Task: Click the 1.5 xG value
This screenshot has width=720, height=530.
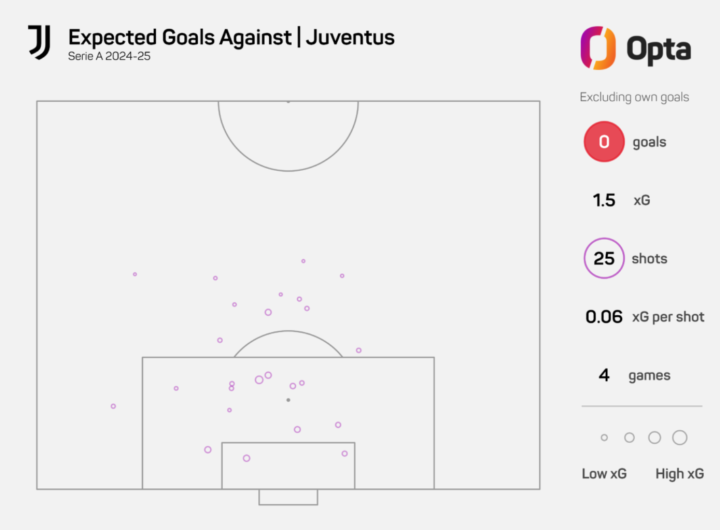Action: click(604, 200)
